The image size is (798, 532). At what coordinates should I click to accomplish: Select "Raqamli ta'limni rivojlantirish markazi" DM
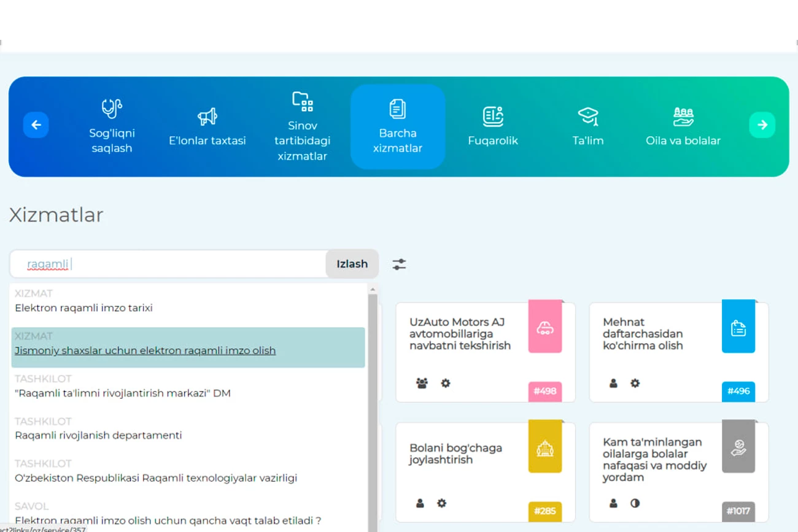[188, 387]
